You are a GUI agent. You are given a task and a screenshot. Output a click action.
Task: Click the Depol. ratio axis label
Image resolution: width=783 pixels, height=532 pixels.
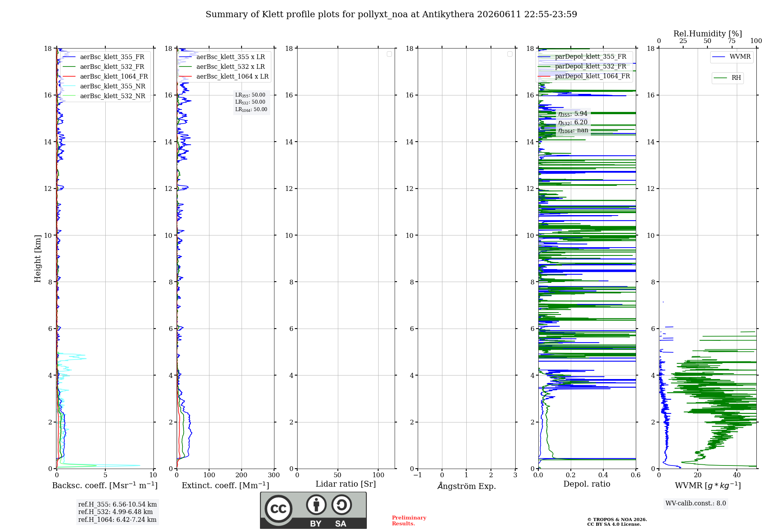pos(587,484)
